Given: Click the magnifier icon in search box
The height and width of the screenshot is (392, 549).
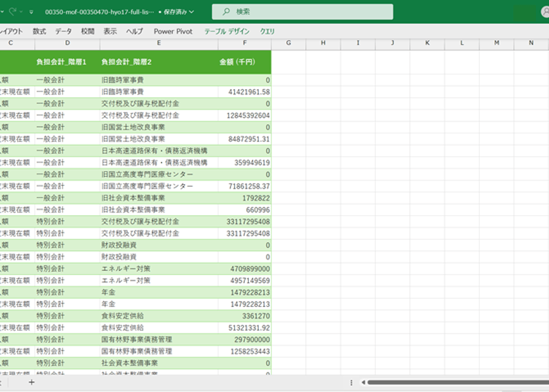Looking at the screenshot, I should point(226,11).
